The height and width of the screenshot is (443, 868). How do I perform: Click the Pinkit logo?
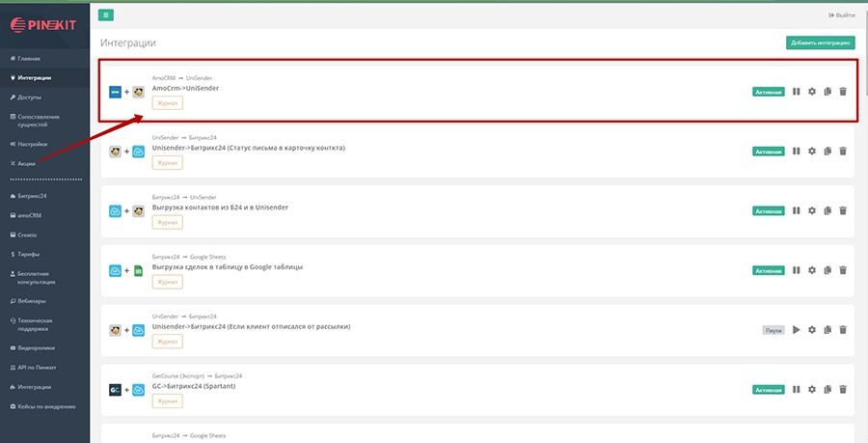[43, 22]
